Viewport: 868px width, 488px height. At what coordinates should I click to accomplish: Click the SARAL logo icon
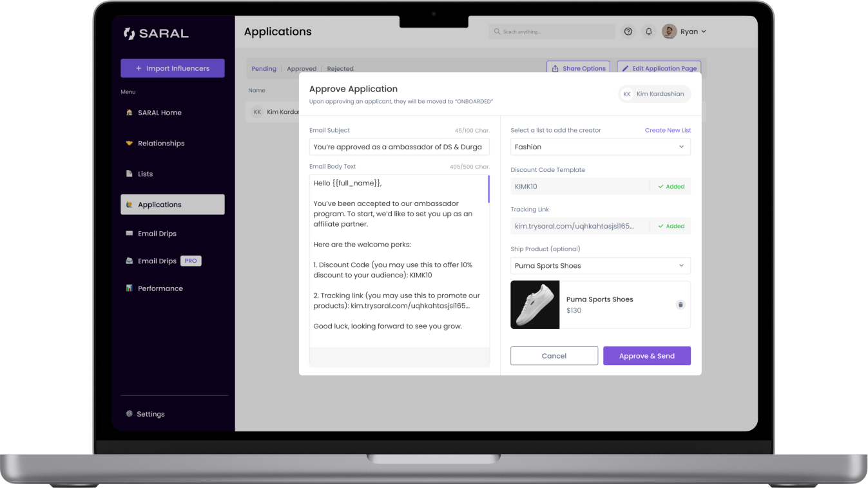point(130,33)
